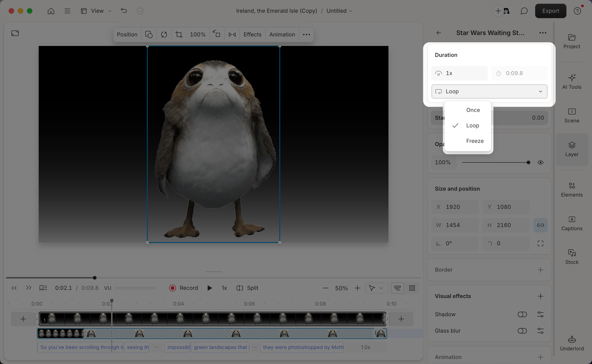Click the Split button
The width and height of the screenshot is (592, 364).
click(x=247, y=288)
